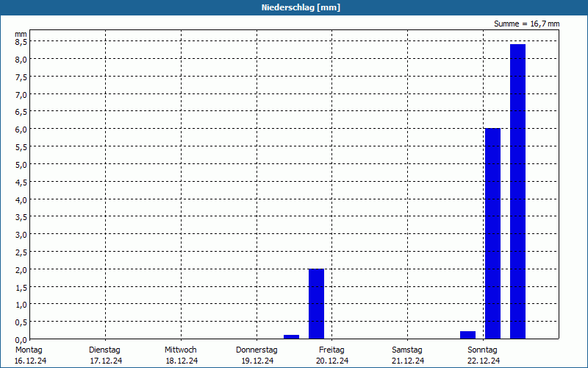Click the date 22.12.24
This screenshot has height=368, width=588.
click(x=484, y=361)
